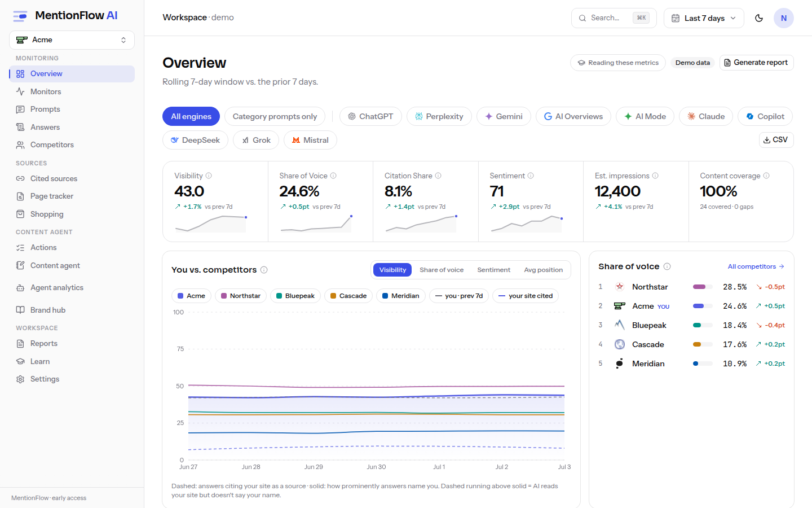Viewport: 812px width, 508px height.
Task: Filter by the AI Mode engine
Action: (645, 116)
